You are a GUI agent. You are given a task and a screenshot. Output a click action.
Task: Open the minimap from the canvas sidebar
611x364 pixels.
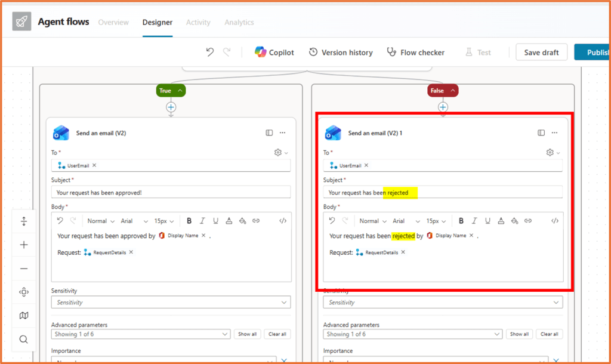(24, 316)
